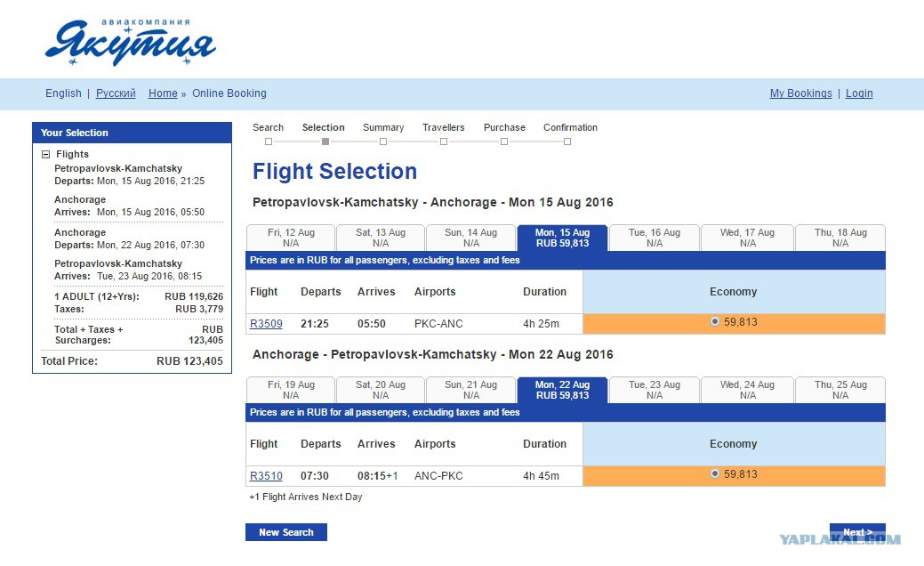Open the Login link

[x=859, y=93]
